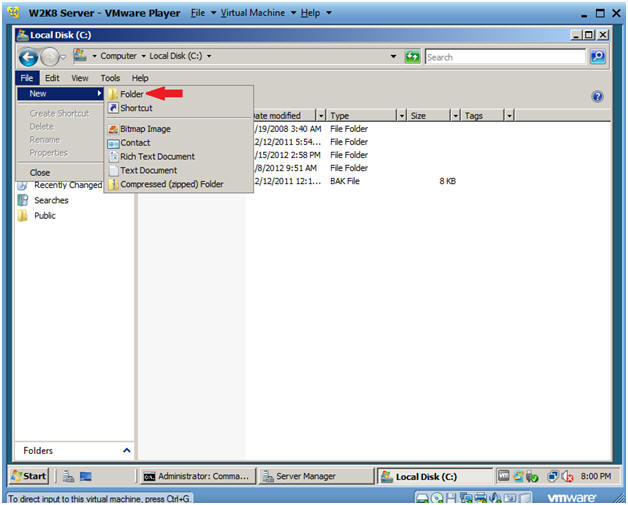Open the Explorer Tools menu

(x=110, y=78)
